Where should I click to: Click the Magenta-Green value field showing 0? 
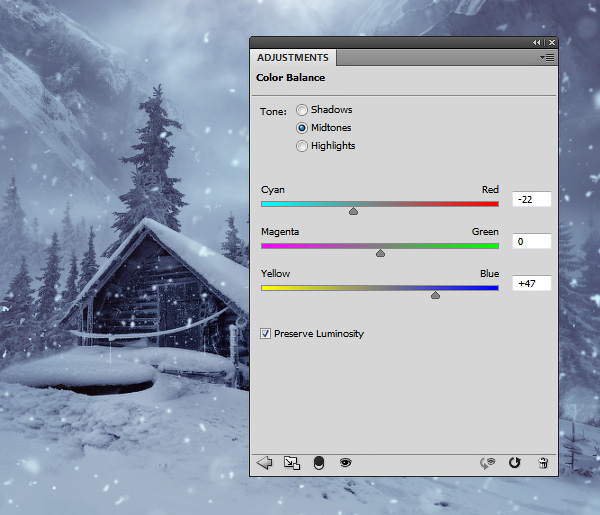click(x=532, y=241)
